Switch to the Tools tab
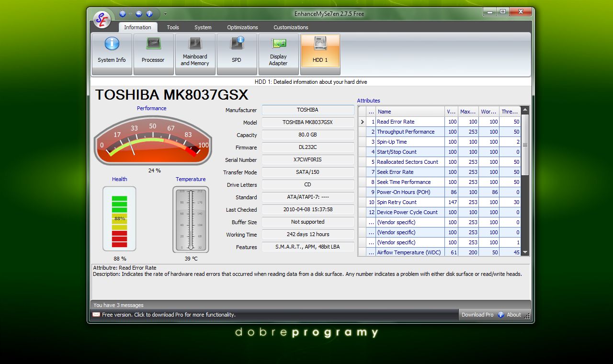The width and height of the screenshot is (613, 364). 173,27
